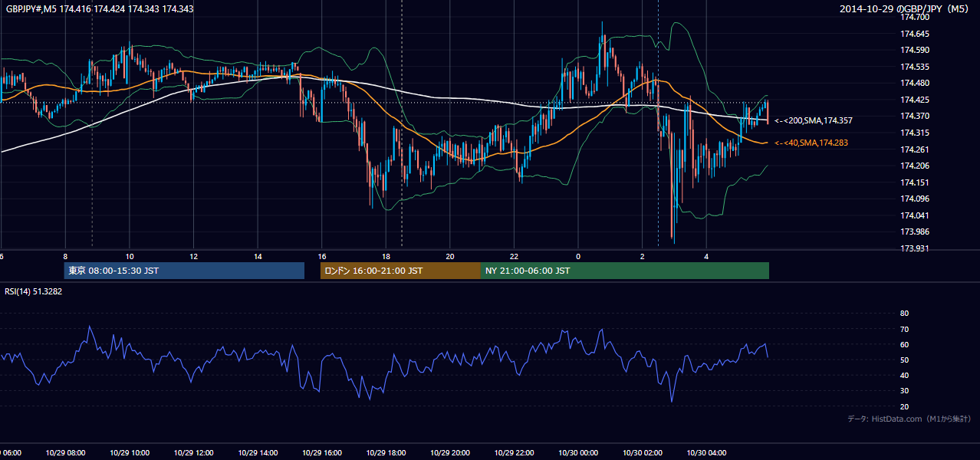Click bottom time label 10/29 14:00
This screenshot has height=460, width=980.
258,453
